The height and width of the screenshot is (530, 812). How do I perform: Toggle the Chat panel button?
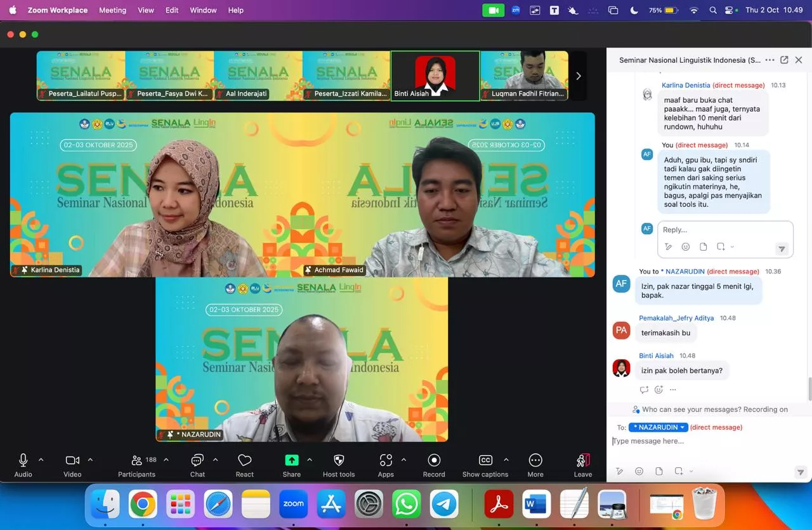[x=197, y=465]
